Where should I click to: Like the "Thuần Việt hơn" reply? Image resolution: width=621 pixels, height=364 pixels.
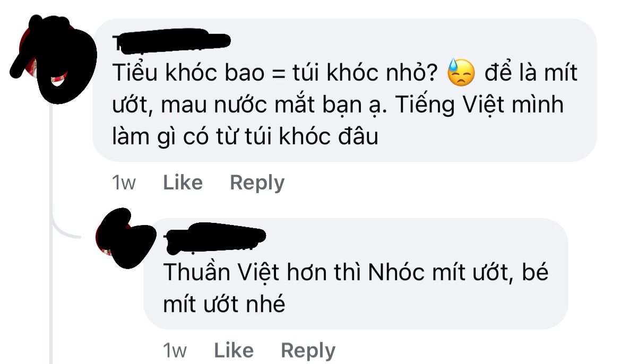click(x=234, y=351)
